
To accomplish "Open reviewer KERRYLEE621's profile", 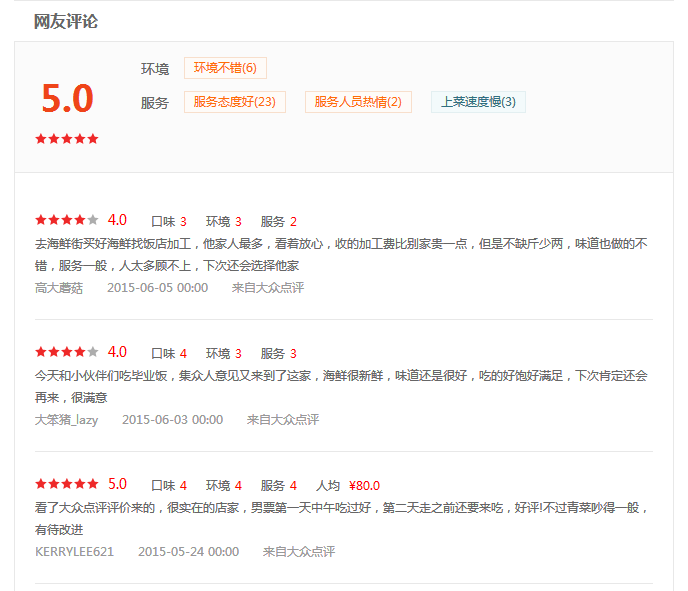I will [74, 552].
